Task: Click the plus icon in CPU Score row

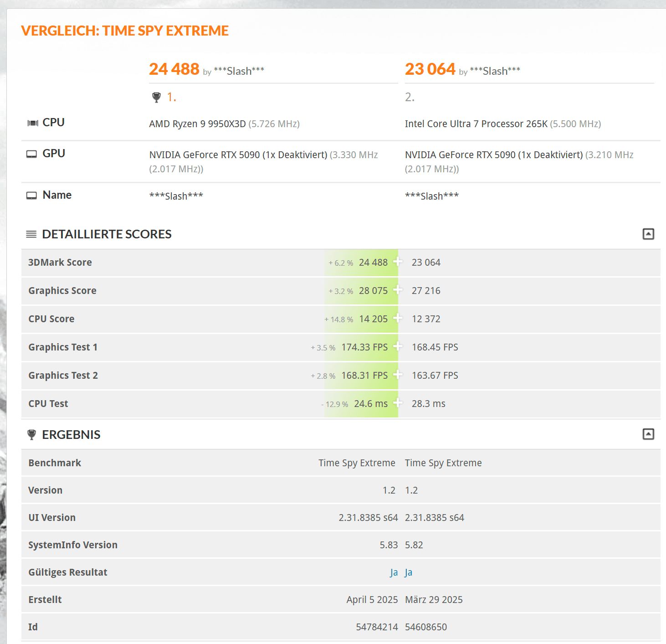Action: coord(398,318)
